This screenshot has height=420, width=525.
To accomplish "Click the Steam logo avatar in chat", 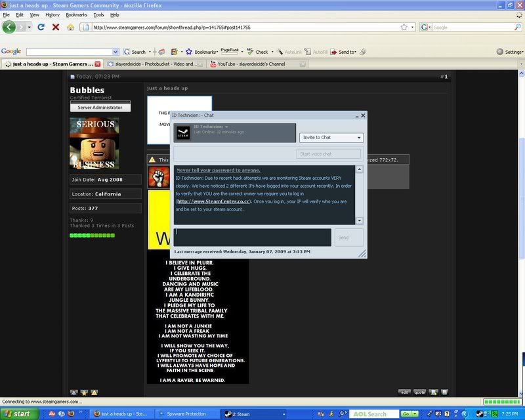I will (183, 133).
